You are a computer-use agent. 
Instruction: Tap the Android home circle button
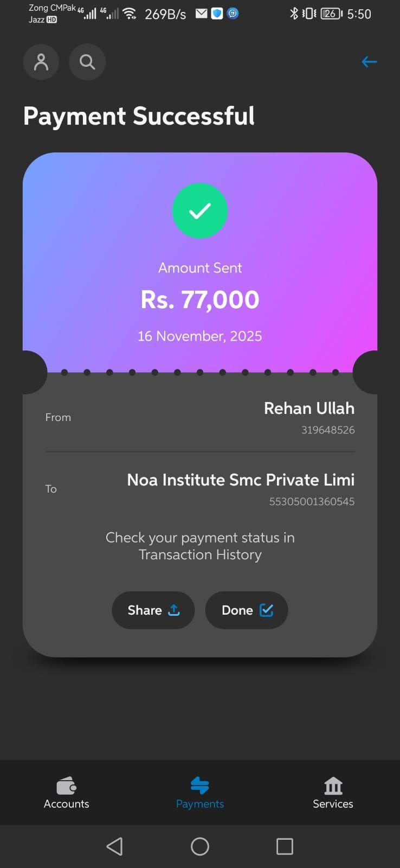pyautogui.click(x=200, y=846)
